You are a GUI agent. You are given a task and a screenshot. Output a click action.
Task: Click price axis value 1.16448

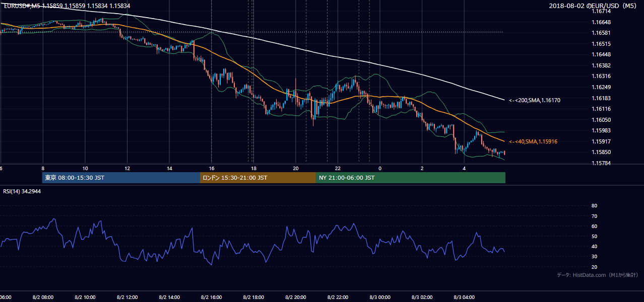[601, 54]
